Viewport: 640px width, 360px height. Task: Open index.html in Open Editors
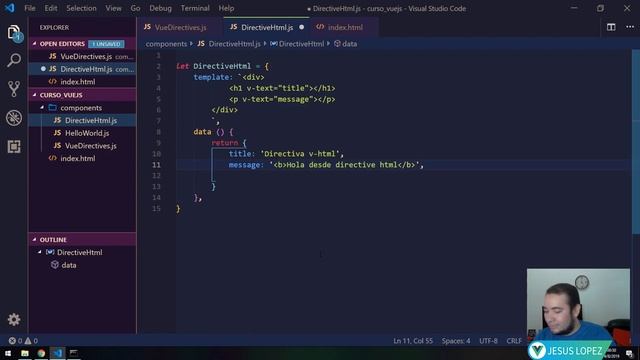[x=82, y=82]
